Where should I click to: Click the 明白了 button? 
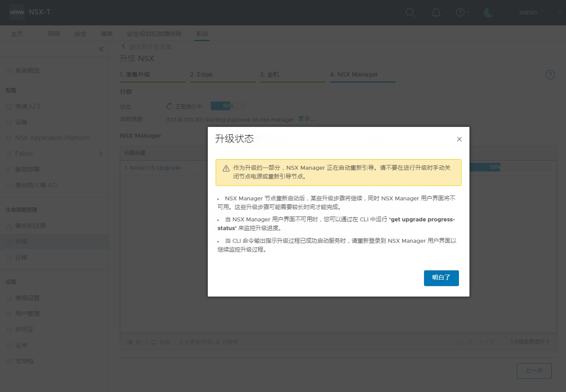point(441,278)
